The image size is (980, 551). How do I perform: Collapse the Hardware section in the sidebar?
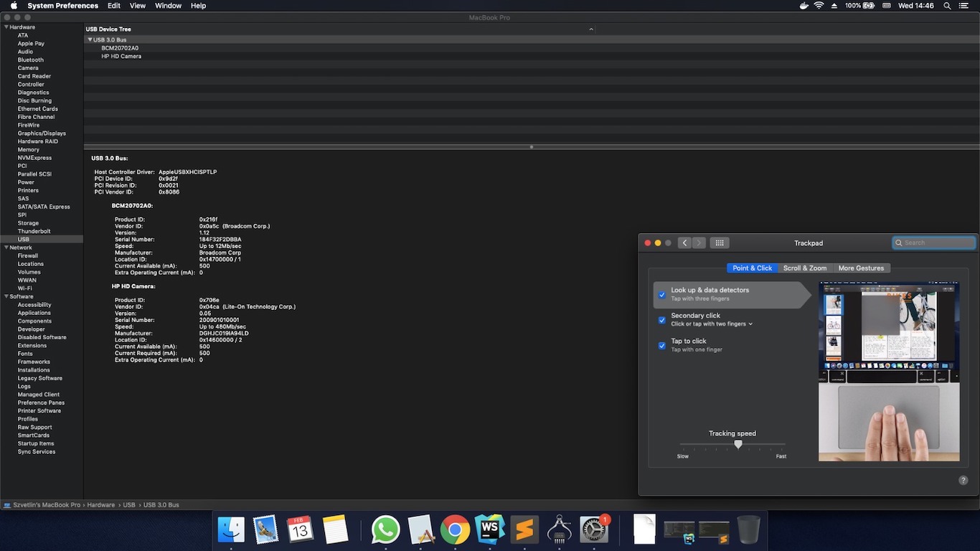coord(6,27)
